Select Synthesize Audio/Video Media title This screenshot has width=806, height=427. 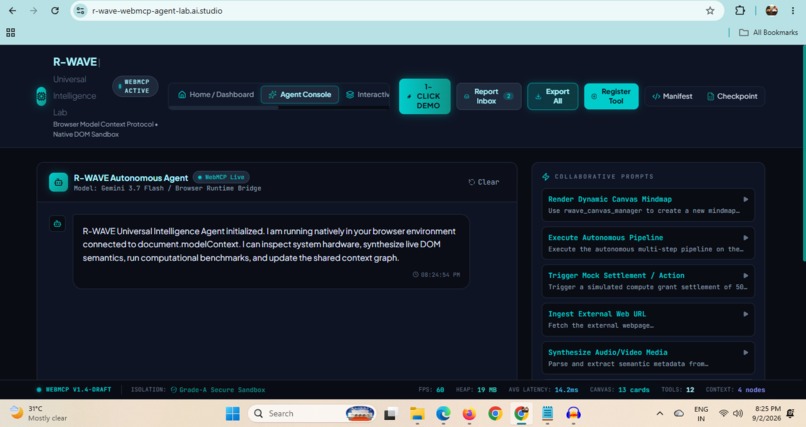tap(608, 352)
